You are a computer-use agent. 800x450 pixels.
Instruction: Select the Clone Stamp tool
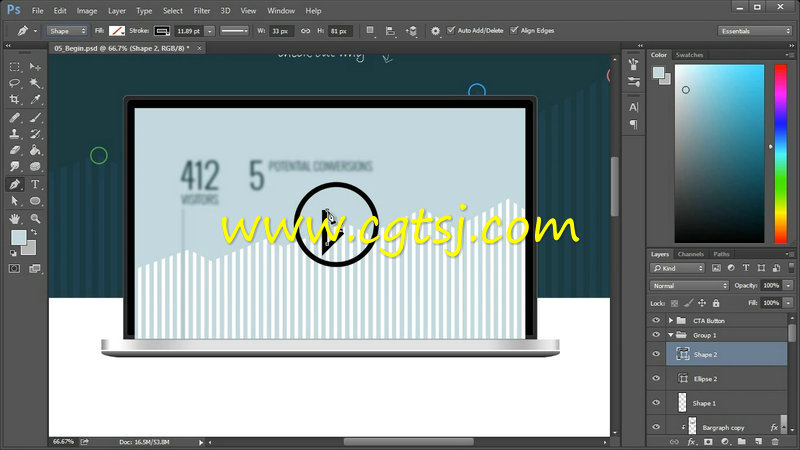pyautogui.click(x=14, y=134)
